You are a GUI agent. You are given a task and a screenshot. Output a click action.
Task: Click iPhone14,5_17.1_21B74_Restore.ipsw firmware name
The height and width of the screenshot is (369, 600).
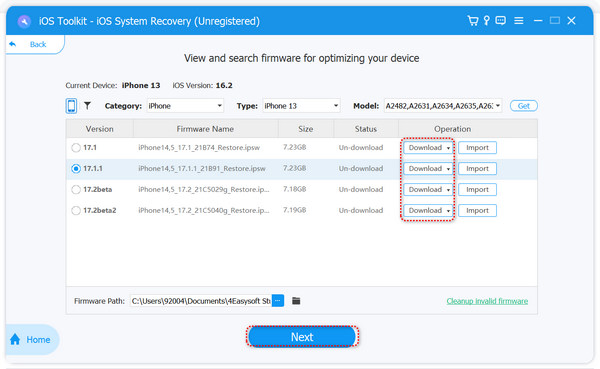tap(199, 147)
